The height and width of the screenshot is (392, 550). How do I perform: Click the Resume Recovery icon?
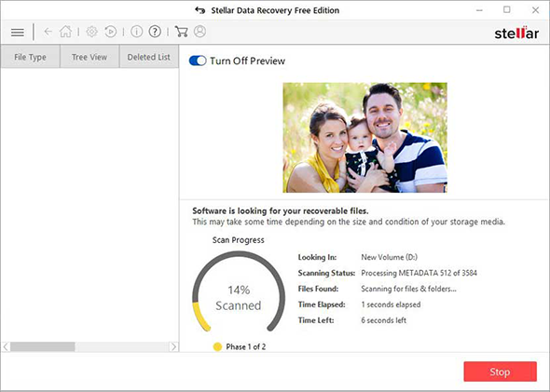pyautogui.click(x=111, y=32)
